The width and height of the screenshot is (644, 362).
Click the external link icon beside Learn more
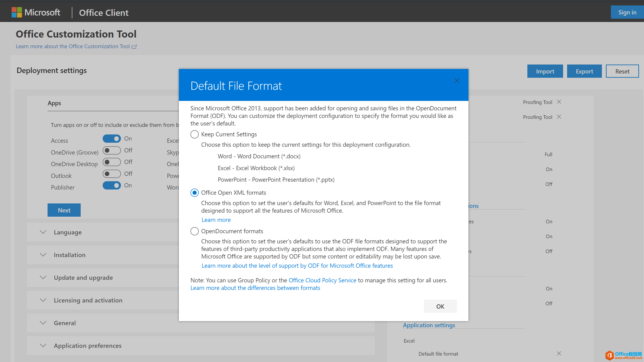tap(134, 47)
